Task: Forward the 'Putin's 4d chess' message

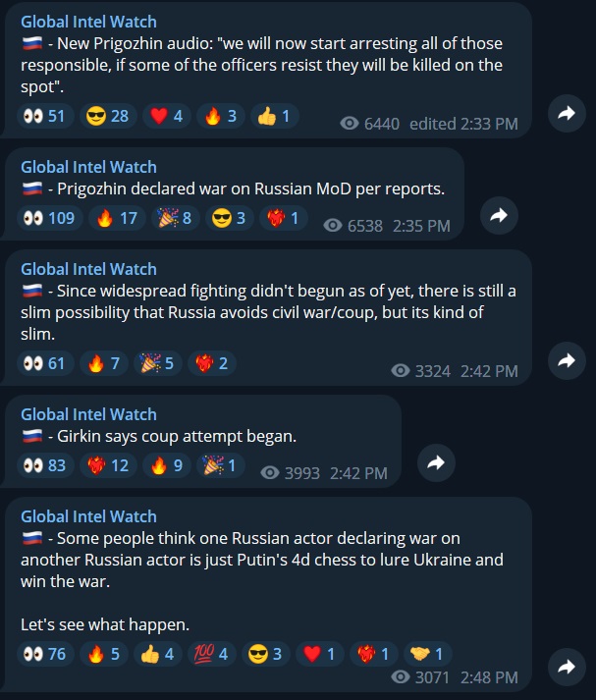Action: tap(567, 667)
